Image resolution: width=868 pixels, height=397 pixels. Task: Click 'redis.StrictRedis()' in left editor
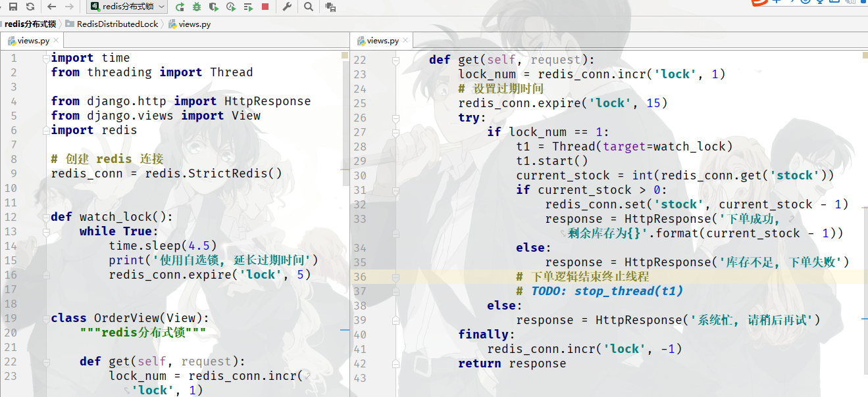tap(213, 174)
